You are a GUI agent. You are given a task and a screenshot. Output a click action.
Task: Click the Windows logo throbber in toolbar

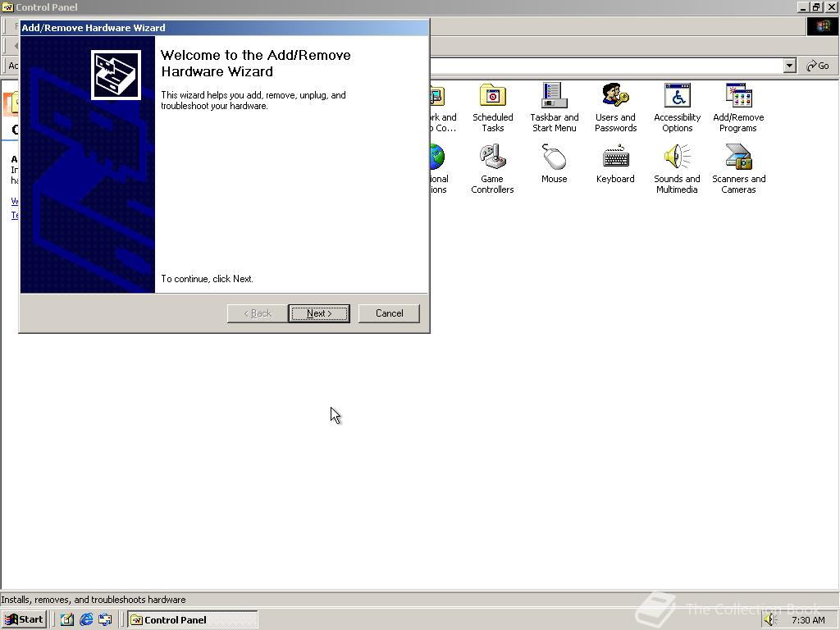click(x=822, y=26)
